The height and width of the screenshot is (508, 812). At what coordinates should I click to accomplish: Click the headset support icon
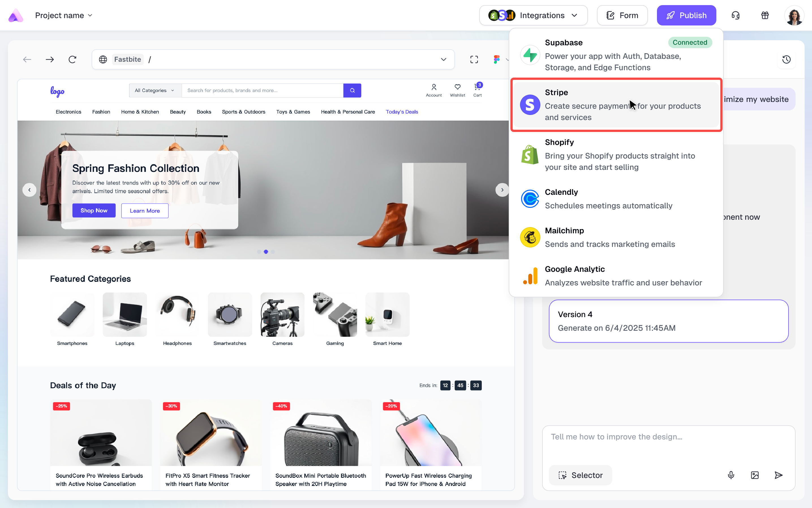point(735,16)
